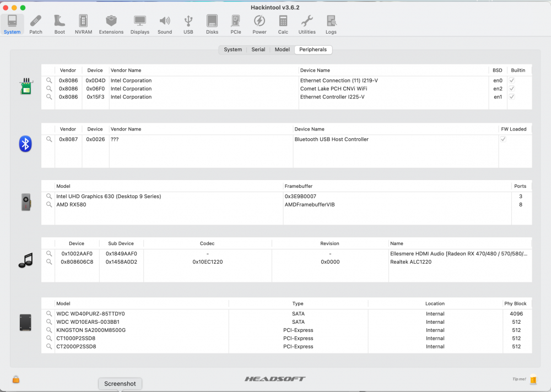Click magnifier for Ethernet Connection I219-V row
This screenshot has width=551, height=392.
point(49,80)
